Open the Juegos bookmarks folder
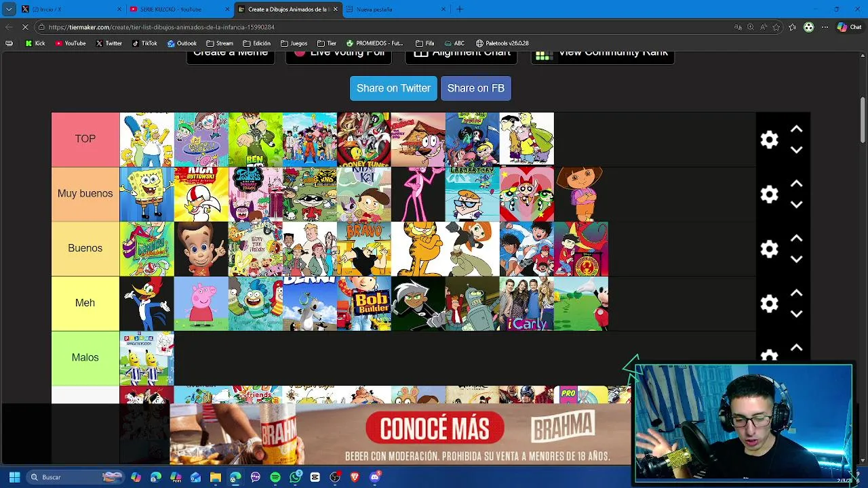Screen dimensions: 868x488 (294, 43)
